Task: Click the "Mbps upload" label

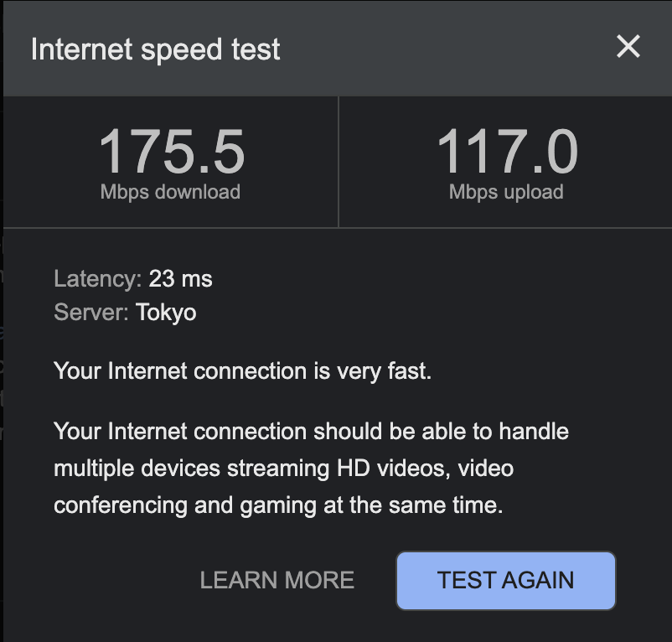Action: [506, 192]
